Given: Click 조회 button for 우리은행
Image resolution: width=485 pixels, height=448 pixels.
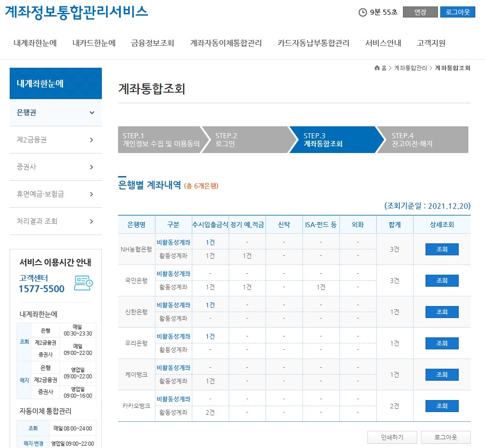Looking at the screenshot, I should tap(442, 343).
